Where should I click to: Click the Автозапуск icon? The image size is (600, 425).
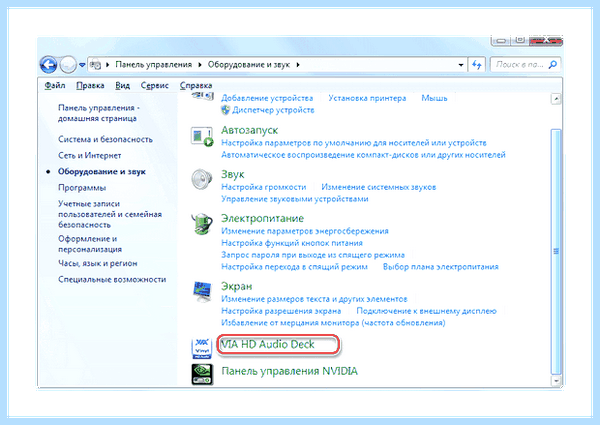(202, 137)
